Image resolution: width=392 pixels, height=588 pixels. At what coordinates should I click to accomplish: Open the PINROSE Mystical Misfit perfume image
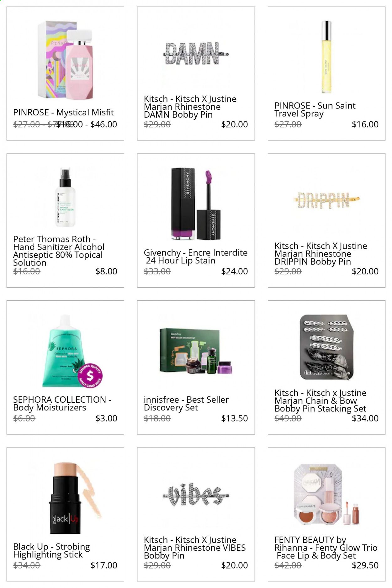[x=65, y=60]
